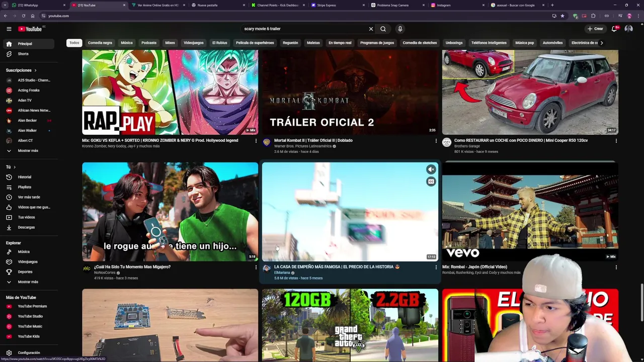Open Videos que me gustan
Viewport: 644px width, 362px height.
pos(29,207)
